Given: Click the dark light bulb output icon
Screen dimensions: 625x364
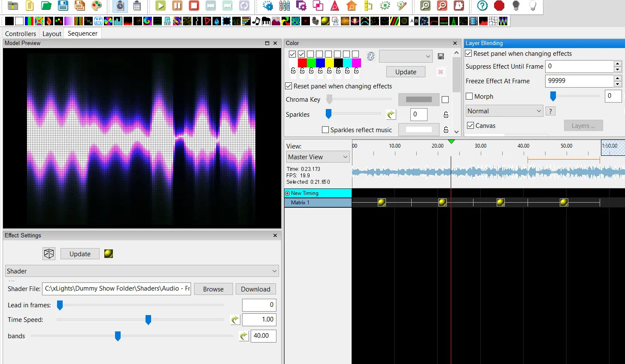Looking at the screenshot, I should 516,6.
